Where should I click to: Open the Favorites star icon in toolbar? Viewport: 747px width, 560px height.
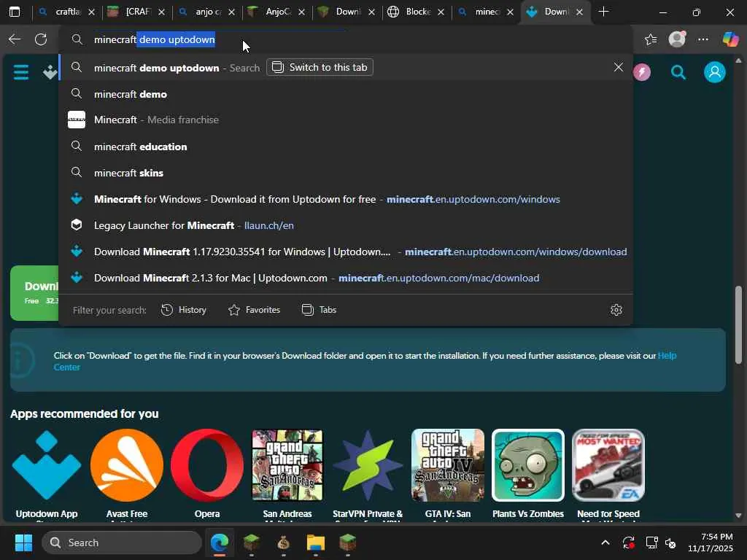(651, 39)
